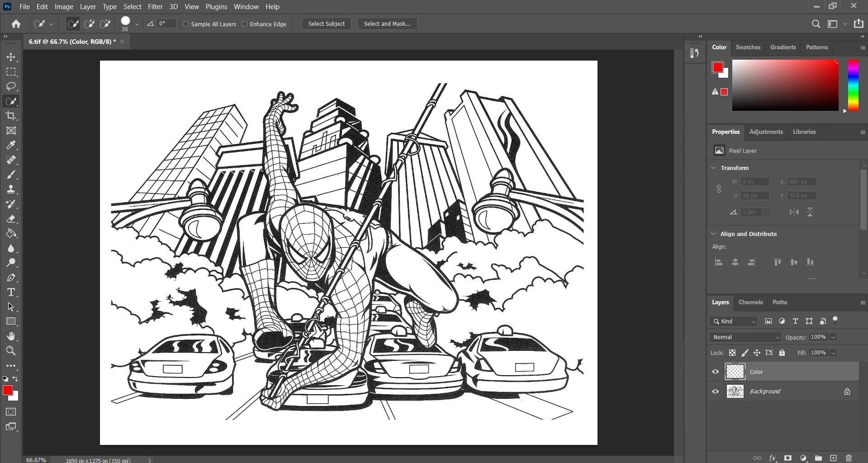Select the Frame tool
This screenshot has height=463, width=868.
11,131
